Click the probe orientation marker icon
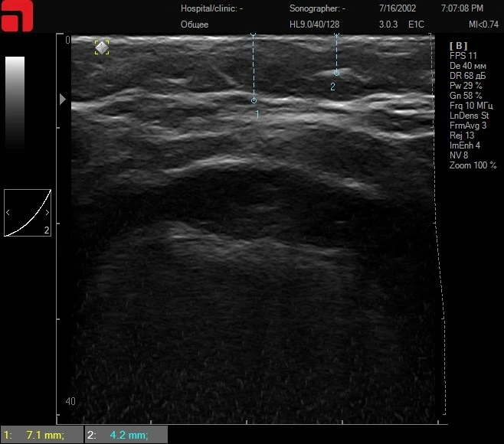Screen dimensions: 504x444 (101, 47)
